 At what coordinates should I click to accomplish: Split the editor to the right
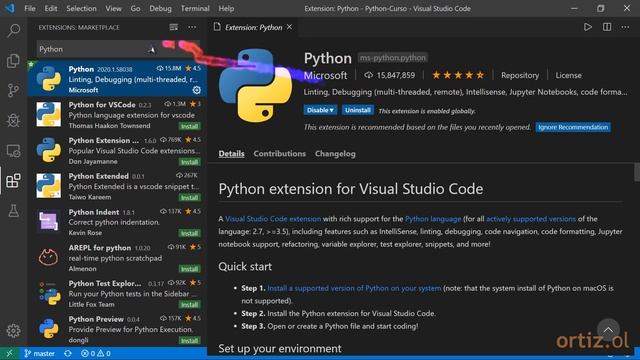tap(607, 27)
